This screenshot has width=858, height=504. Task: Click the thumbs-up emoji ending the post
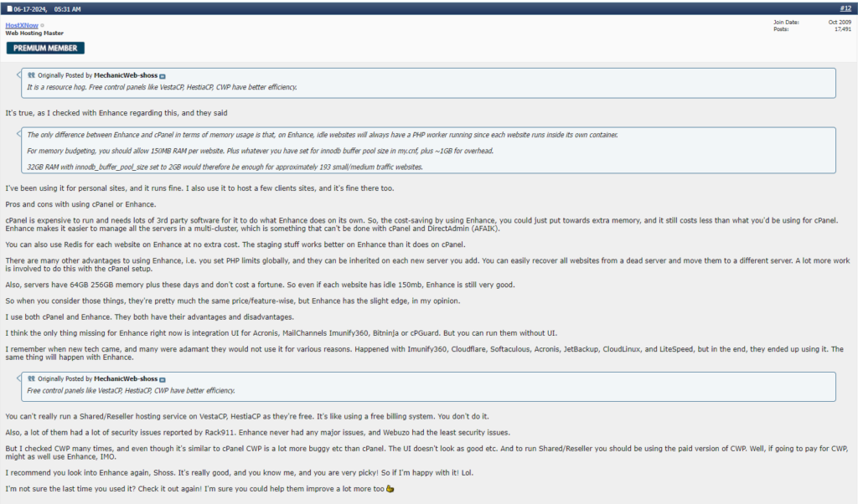pyautogui.click(x=390, y=489)
